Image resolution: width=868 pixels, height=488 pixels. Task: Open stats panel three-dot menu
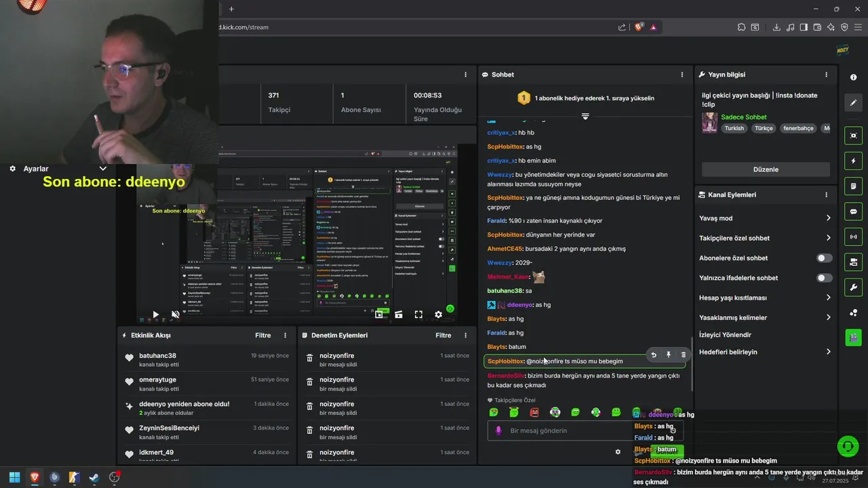(465, 75)
